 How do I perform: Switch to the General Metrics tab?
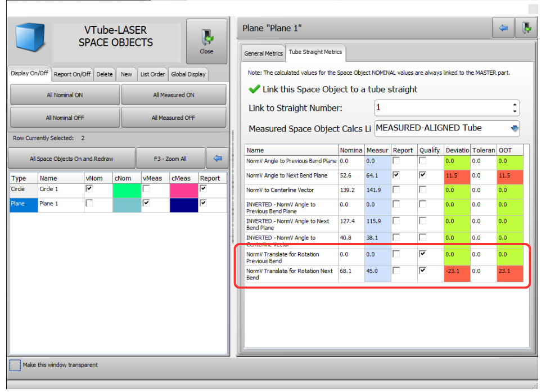point(263,53)
